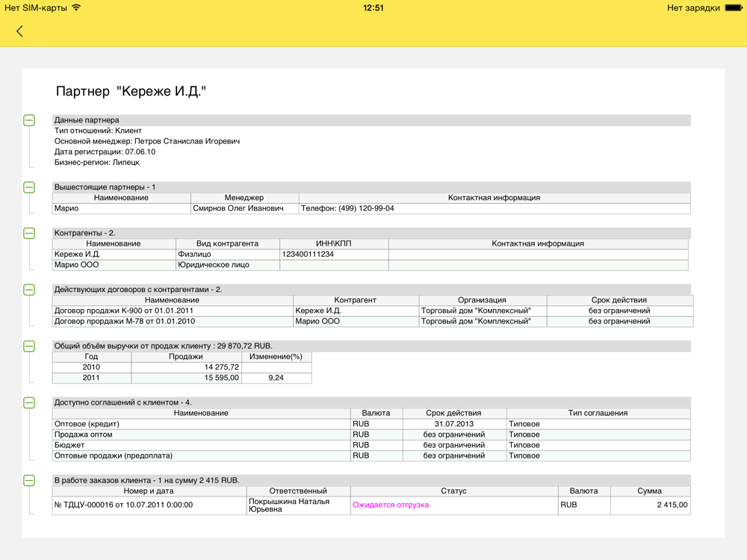
Task: Collapse the Контрагенты section
Action: [29, 234]
